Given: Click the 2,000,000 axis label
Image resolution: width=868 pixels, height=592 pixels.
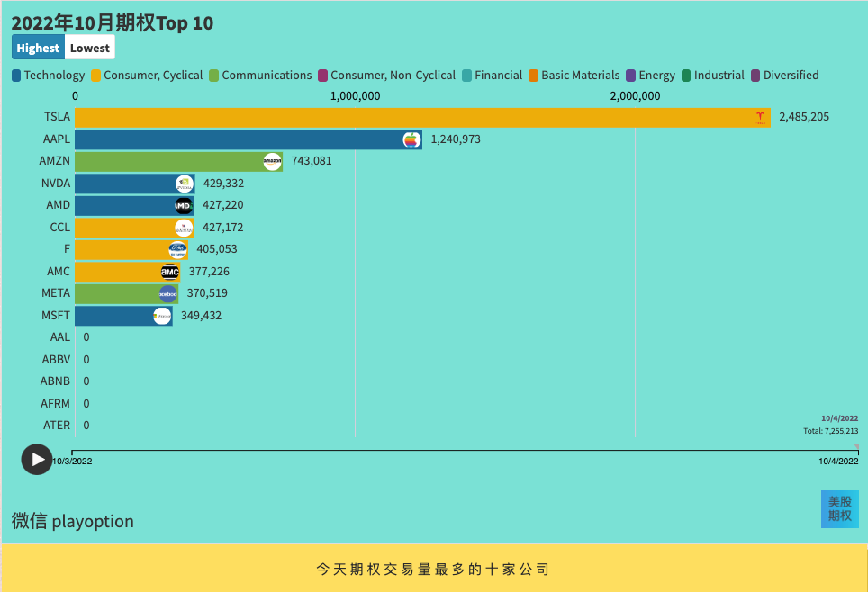Looking at the screenshot, I should [635, 95].
